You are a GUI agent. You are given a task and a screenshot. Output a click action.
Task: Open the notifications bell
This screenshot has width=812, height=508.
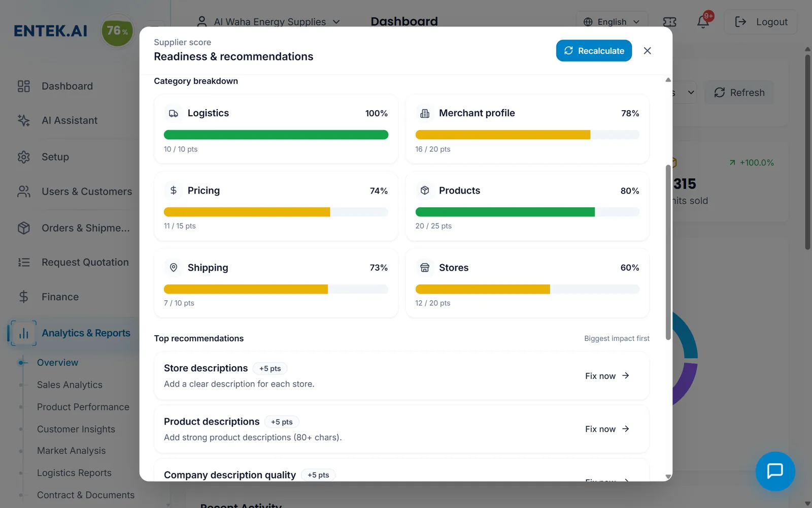[x=703, y=22]
